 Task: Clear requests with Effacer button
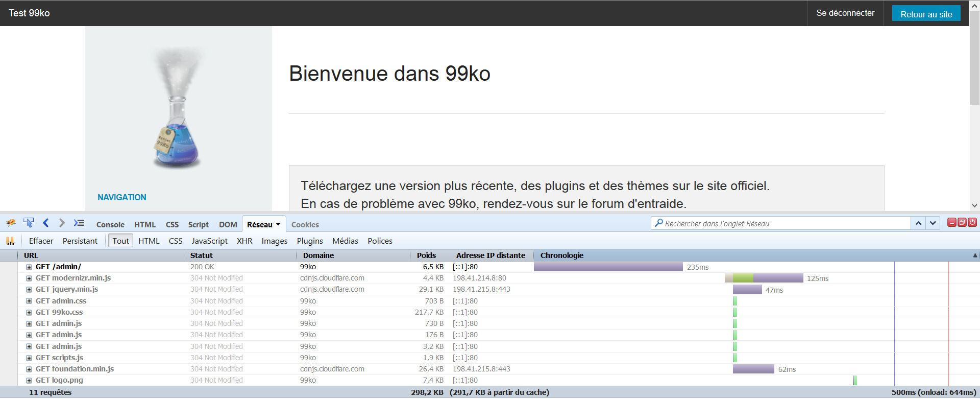coord(41,241)
